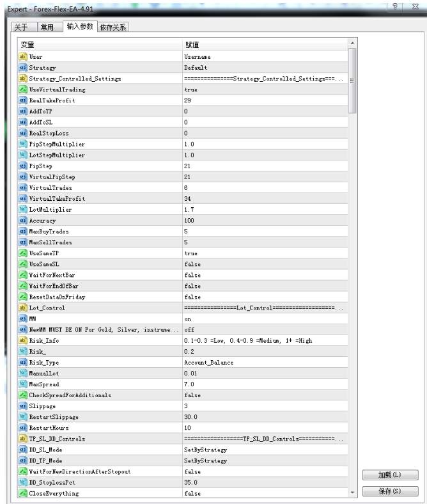Viewport: 427px width, 504px height.
Task: Click the string icon beside User
Action: click(x=22, y=57)
